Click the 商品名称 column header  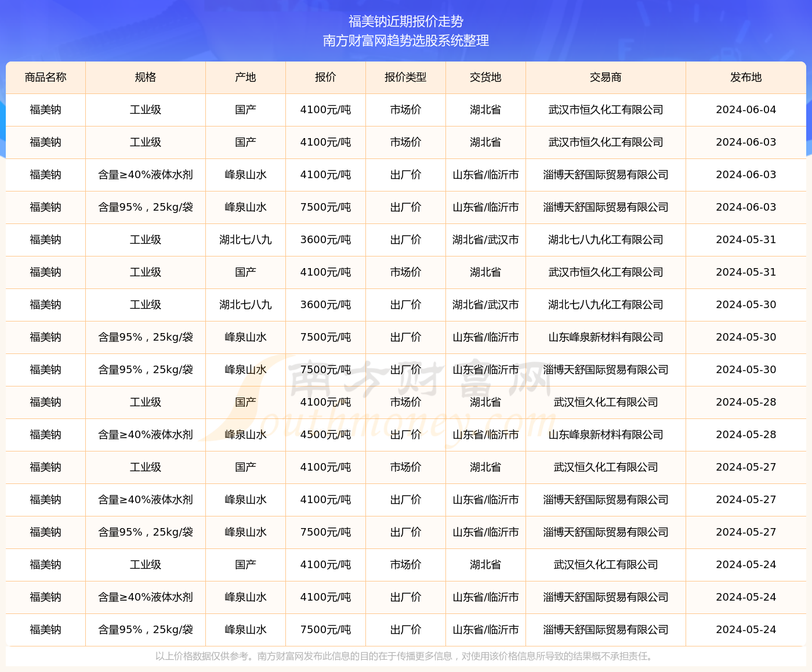(46, 77)
